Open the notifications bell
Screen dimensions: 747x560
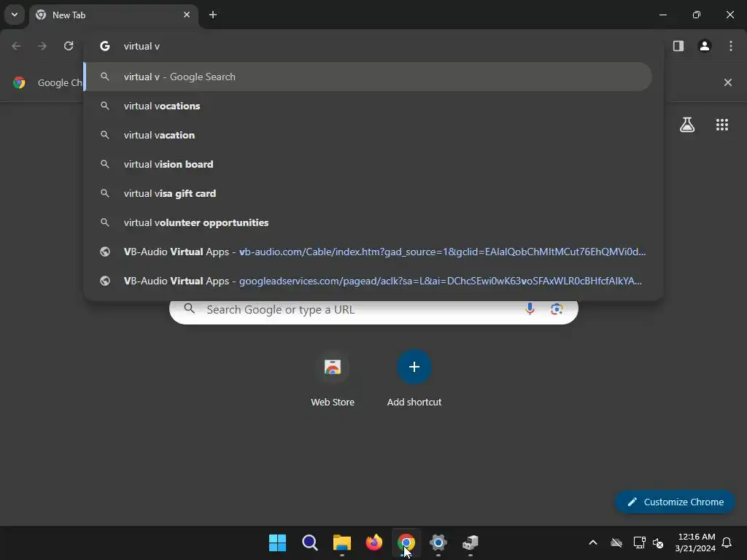727,542
